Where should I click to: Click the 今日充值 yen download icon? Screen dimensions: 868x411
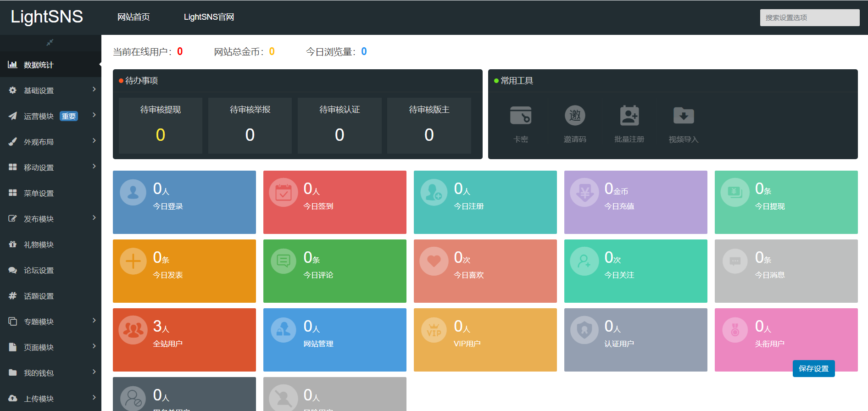pos(584,192)
